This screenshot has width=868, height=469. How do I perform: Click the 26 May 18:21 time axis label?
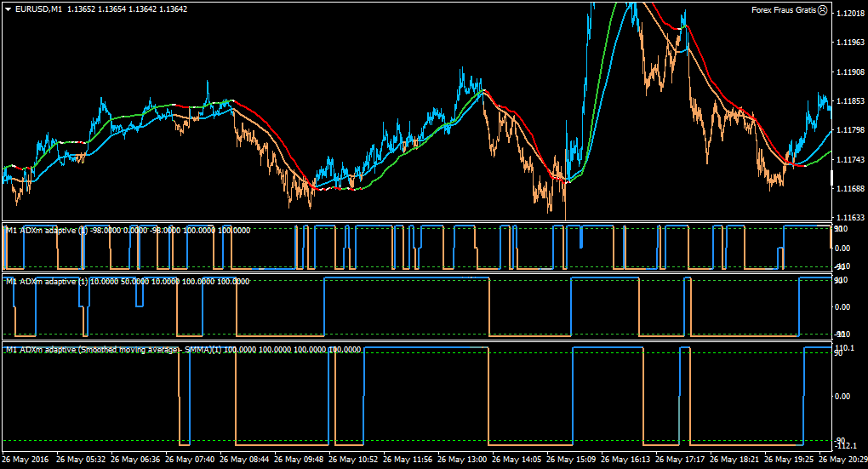[734, 459]
